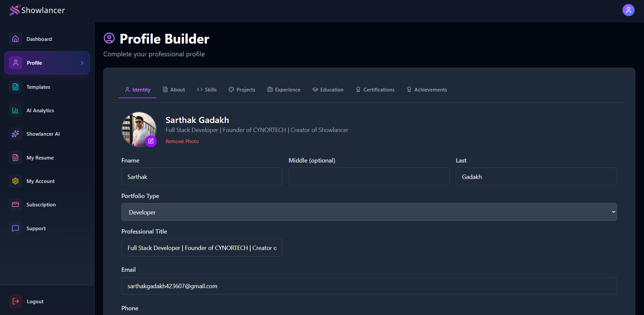
Task: Click the Subscription card icon
Action: [x=15, y=204]
